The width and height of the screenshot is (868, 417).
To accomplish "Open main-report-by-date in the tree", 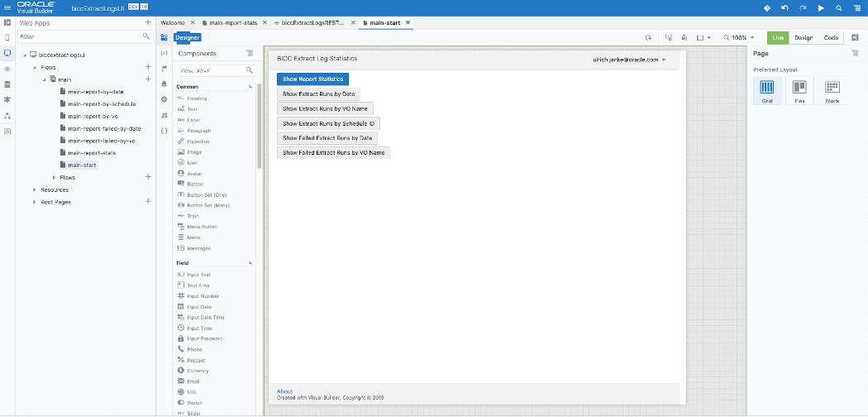I will pyautogui.click(x=95, y=92).
